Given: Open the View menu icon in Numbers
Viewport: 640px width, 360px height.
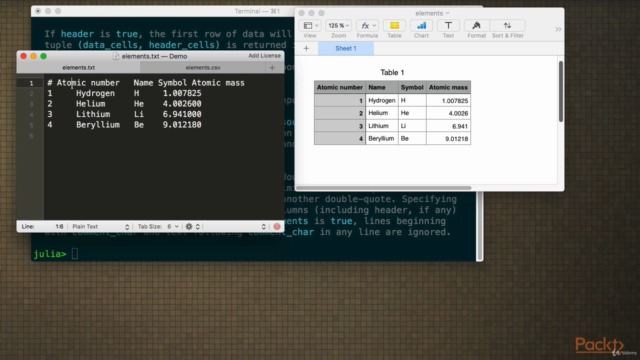Looking at the screenshot, I should click(x=310, y=25).
